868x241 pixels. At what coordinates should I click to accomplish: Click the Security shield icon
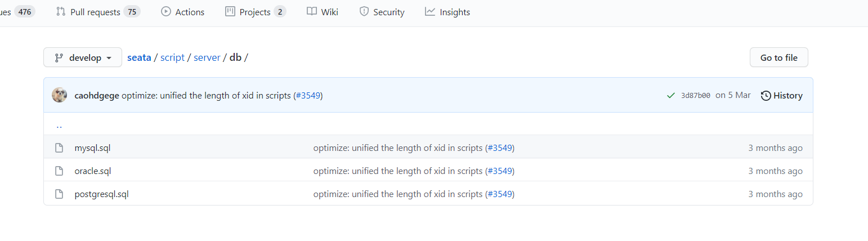click(x=364, y=12)
